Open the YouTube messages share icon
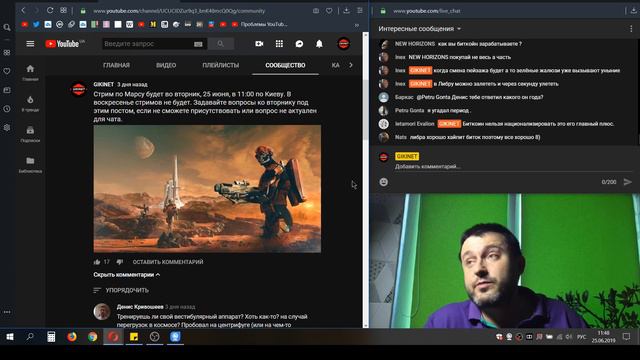This screenshot has width=640, height=360. [299, 44]
